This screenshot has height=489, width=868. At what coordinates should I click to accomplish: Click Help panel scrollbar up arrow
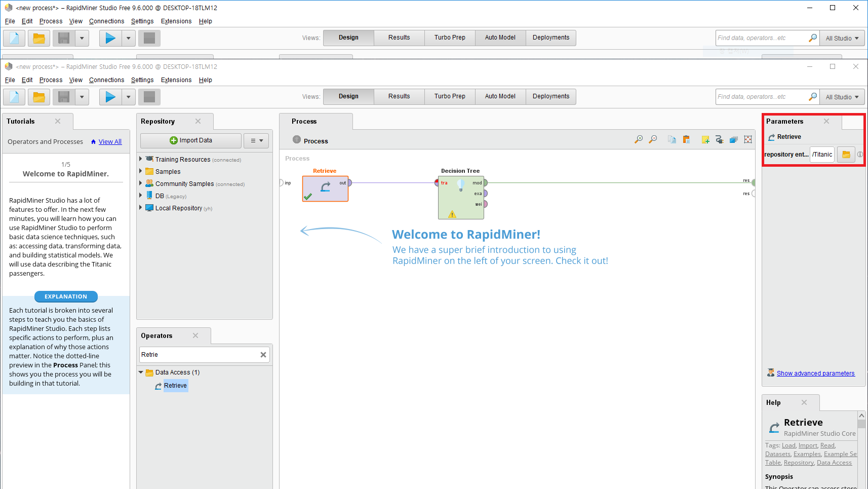861,416
